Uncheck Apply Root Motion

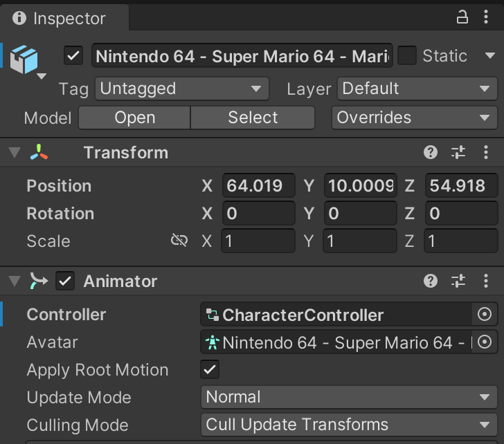pos(210,369)
